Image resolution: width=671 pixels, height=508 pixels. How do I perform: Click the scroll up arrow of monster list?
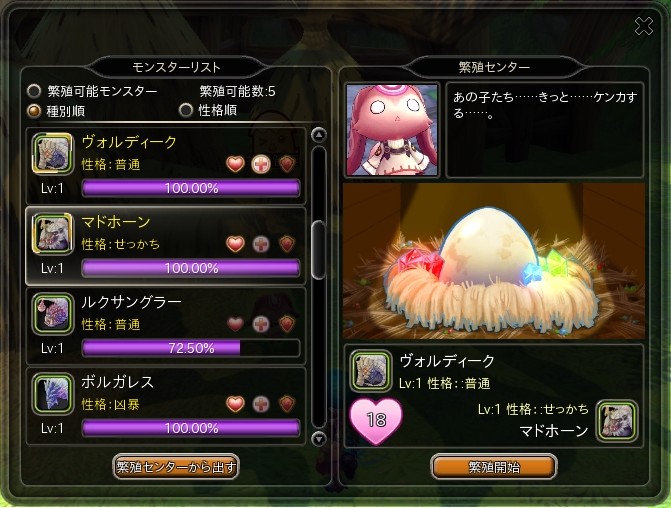coord(318,135)
